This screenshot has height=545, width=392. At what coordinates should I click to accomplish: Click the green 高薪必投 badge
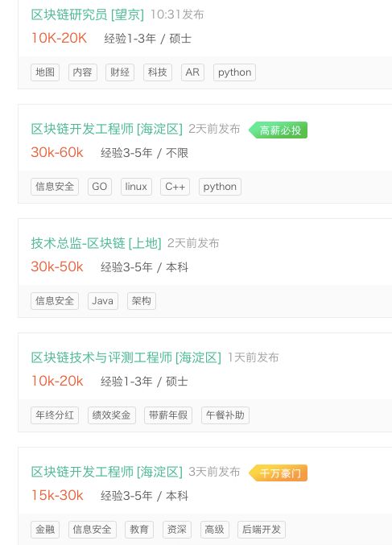point(278,130)
